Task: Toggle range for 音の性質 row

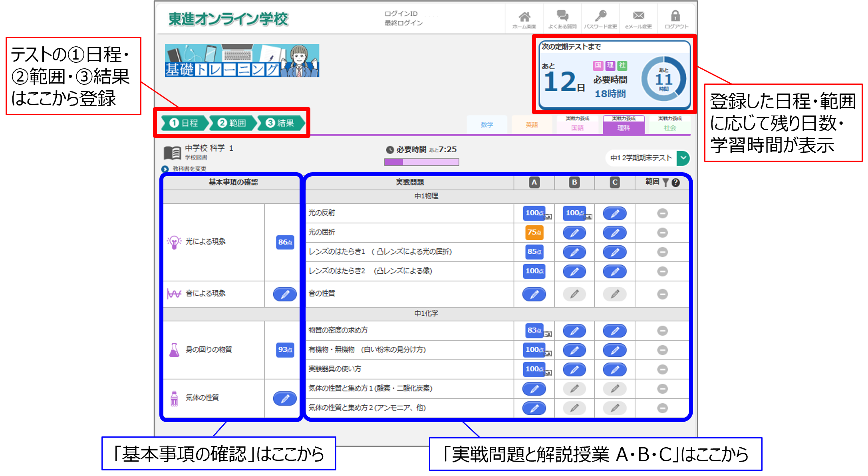Action: pyautogui.click(x=662, y=294)
